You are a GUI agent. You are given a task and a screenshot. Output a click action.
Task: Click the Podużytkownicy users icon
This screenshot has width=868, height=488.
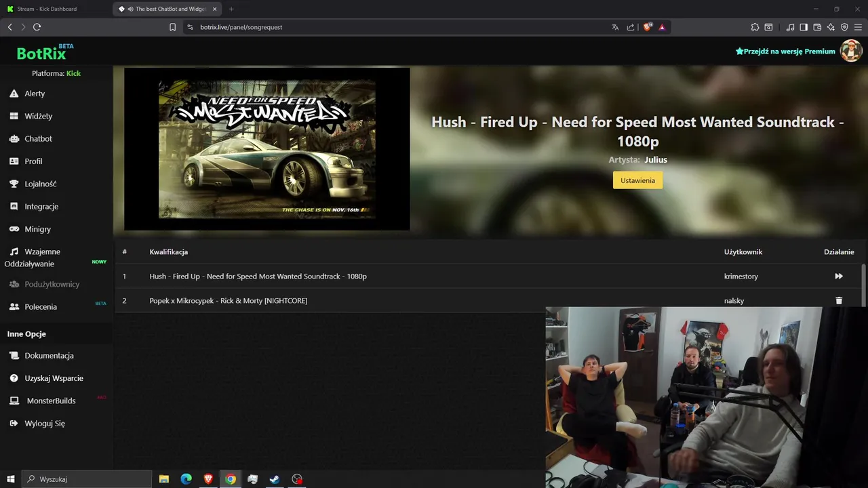point(14,284)
